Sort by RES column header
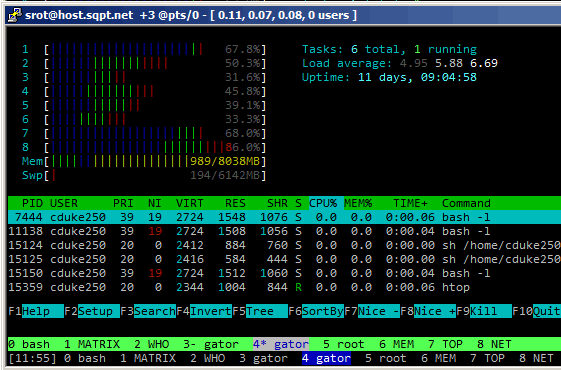Viewport: 561px width, 370px height. pyautogui.click(x=235, y=203)
